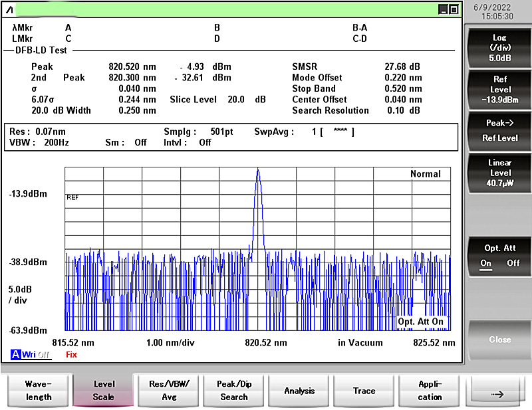The image size is (532, 410).
Task: Select trace A indicator box
Action: point(15,355)
